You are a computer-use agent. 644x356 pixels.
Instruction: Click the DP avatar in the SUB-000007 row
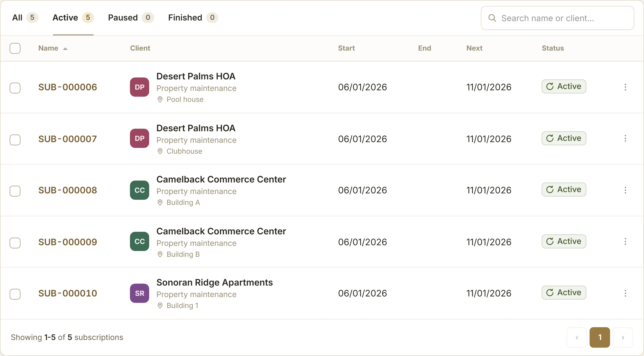coord(140,138)
